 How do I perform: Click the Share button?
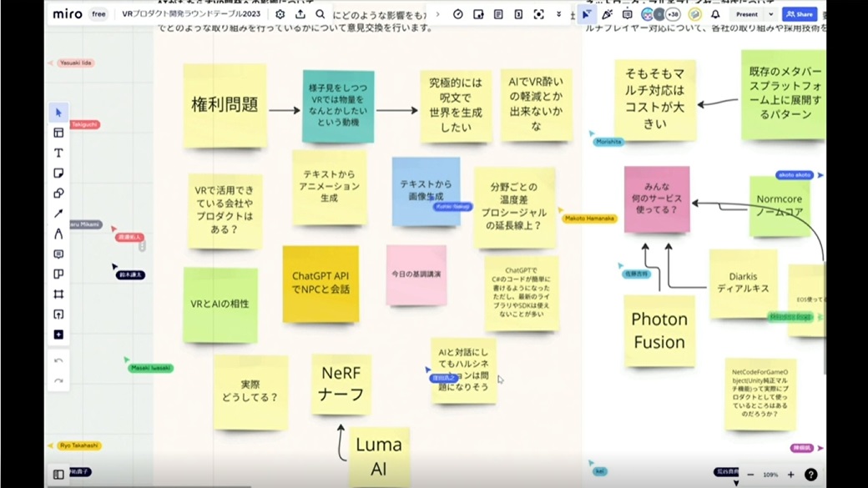coord(800,14)
